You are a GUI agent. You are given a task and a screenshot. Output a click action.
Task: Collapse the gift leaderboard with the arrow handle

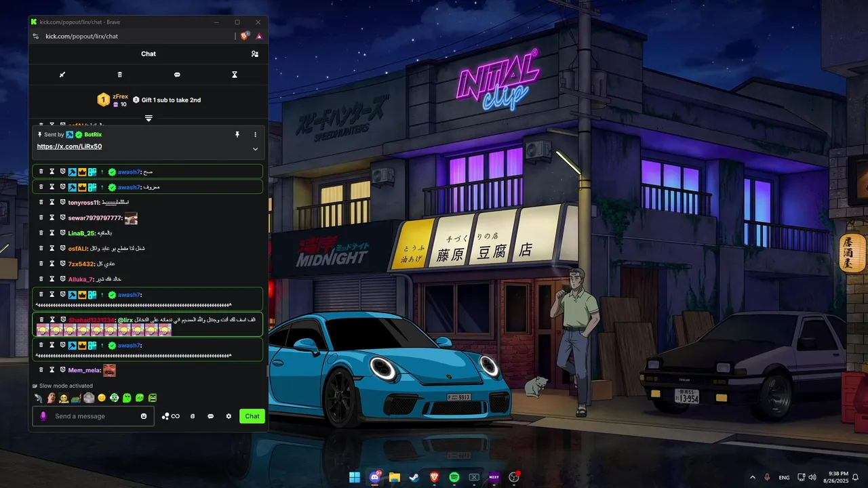(149, 118)
